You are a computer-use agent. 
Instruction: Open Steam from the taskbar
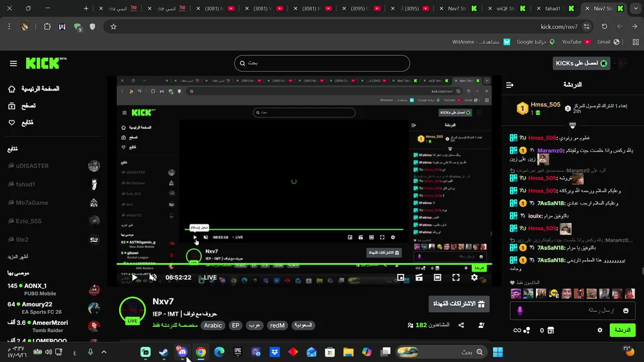(x=164, y=352)
